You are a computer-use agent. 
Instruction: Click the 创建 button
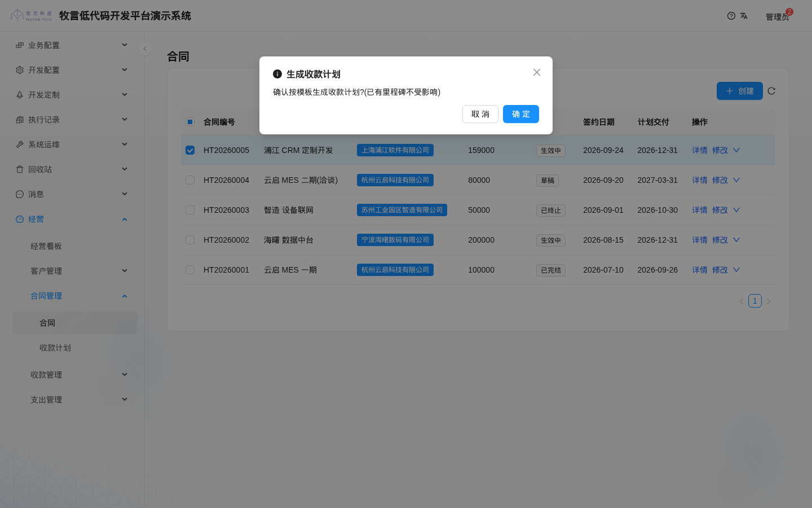click(740, 91)
